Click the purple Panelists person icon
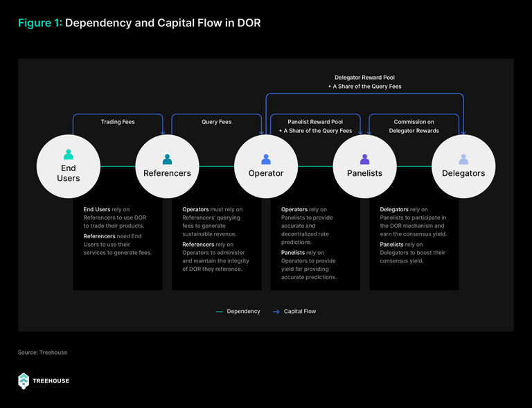Screen dimensions: 532x408 (x=365, y=159)
